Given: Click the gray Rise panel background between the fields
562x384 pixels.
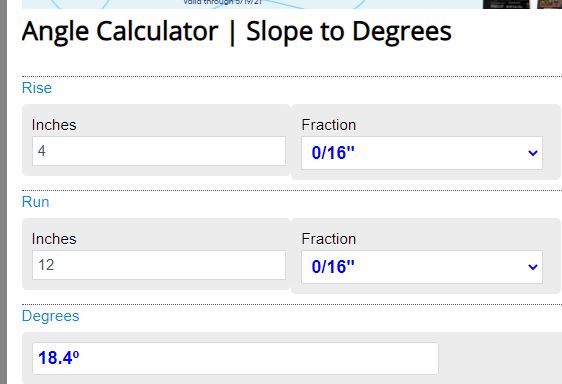Looking at the screenshot, I should 291,142.
